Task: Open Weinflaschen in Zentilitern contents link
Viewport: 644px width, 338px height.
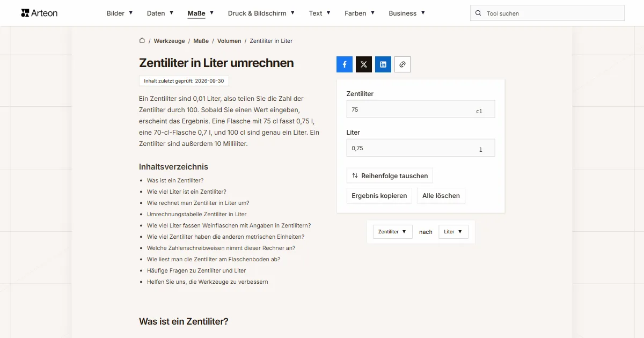Action: pos(229,225)
